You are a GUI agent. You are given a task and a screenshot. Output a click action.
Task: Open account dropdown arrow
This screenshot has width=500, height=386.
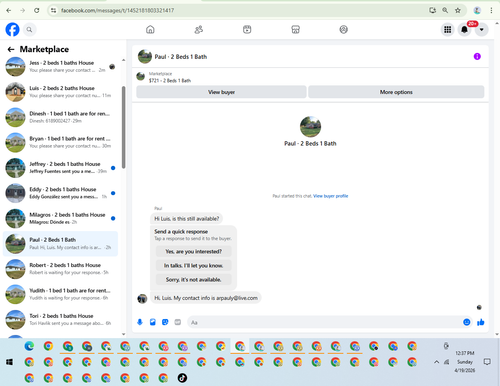(x=481, y=30)
